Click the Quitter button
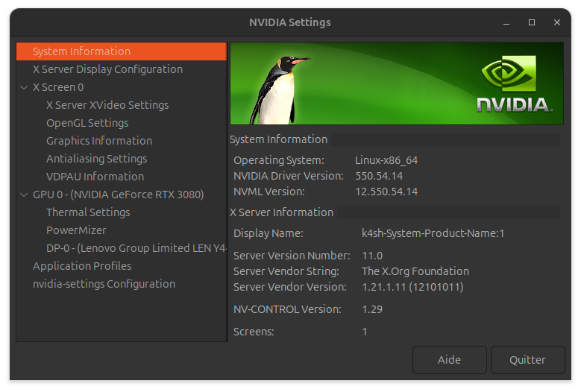The image size is (581, 392). 527,360
